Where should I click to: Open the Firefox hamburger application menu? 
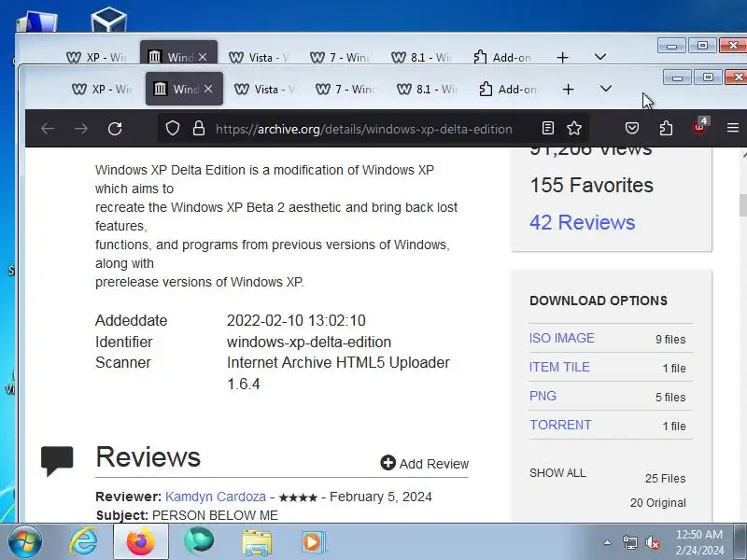[x=733, y=128]
